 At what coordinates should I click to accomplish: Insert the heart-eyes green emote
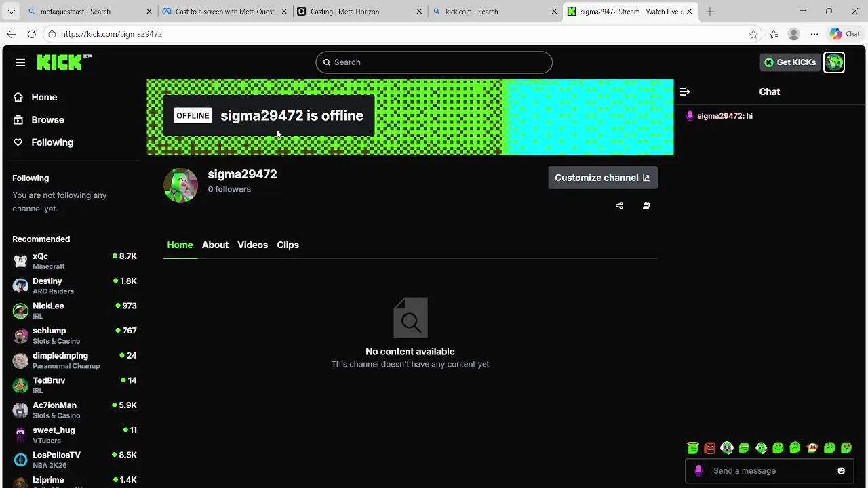coord(846,448)
